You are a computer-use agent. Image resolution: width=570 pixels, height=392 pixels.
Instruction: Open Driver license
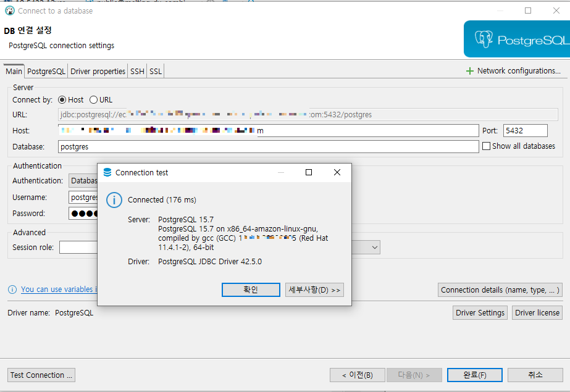click(x=537, y=313)
